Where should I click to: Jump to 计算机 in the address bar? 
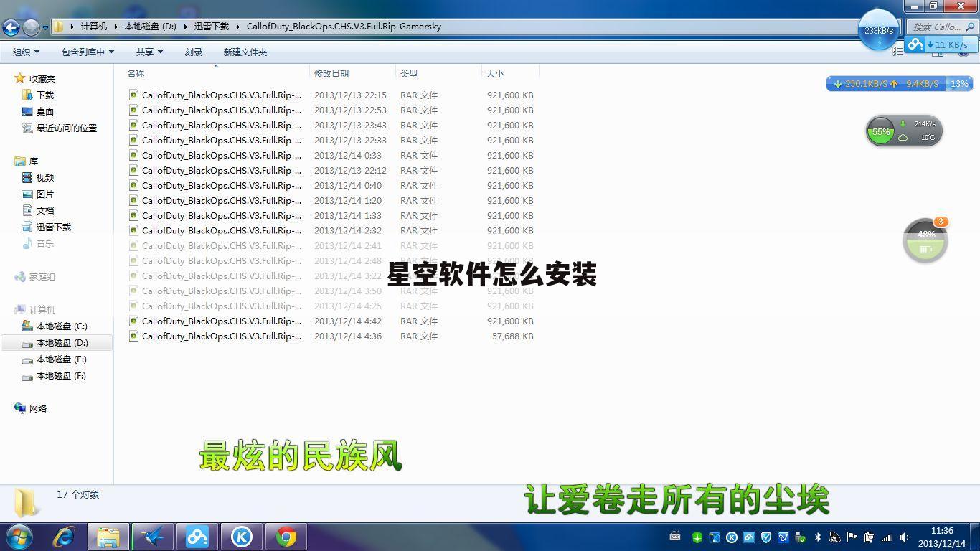point(93,27)
